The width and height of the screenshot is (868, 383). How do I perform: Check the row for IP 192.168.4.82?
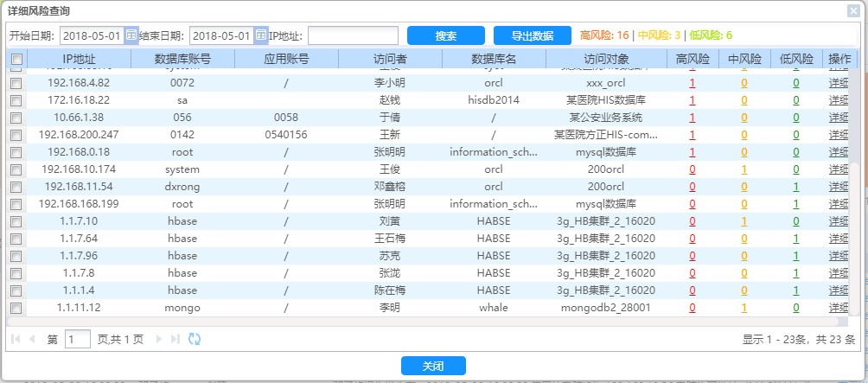tap(16, 83)
